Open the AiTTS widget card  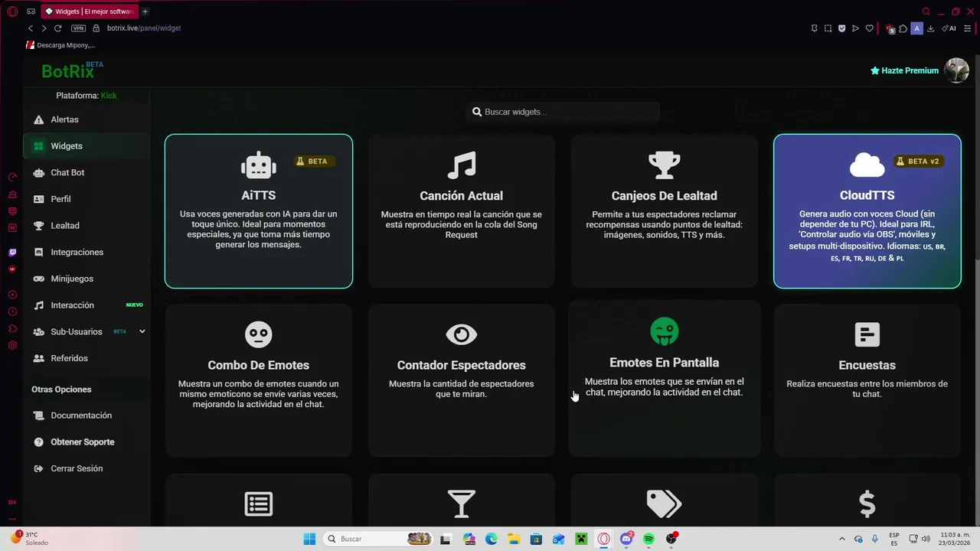(x=259, y=211)
